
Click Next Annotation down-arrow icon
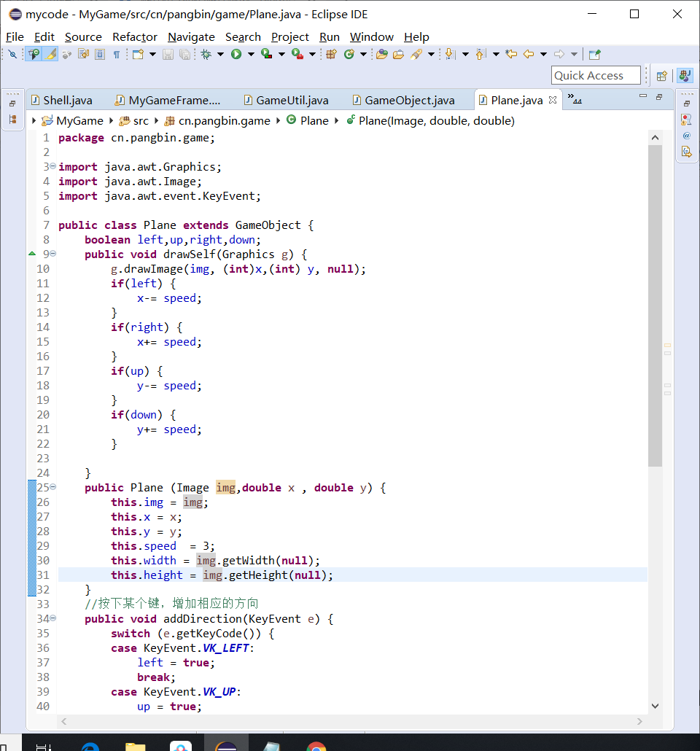(450, 54)
